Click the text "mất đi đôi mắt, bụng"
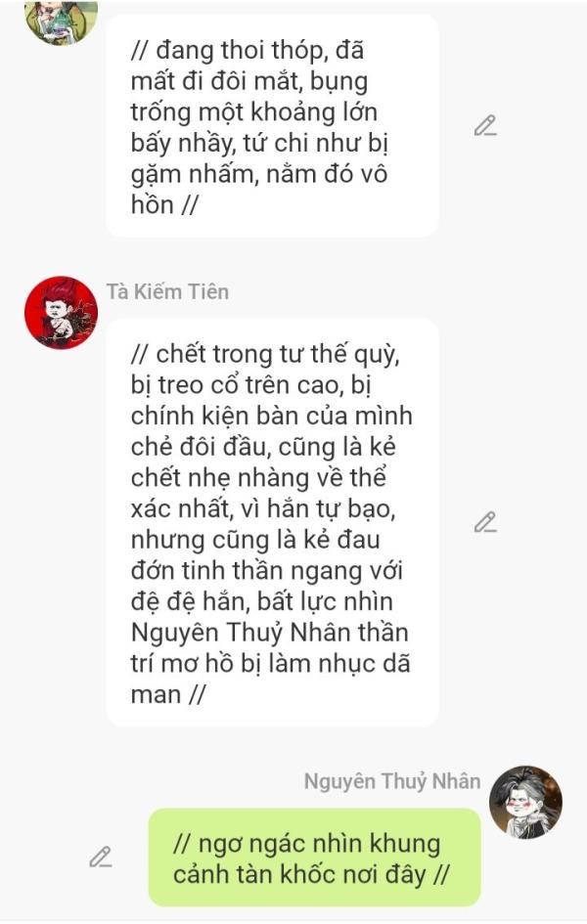Screen dimensions: 587x924 (249, 82)
